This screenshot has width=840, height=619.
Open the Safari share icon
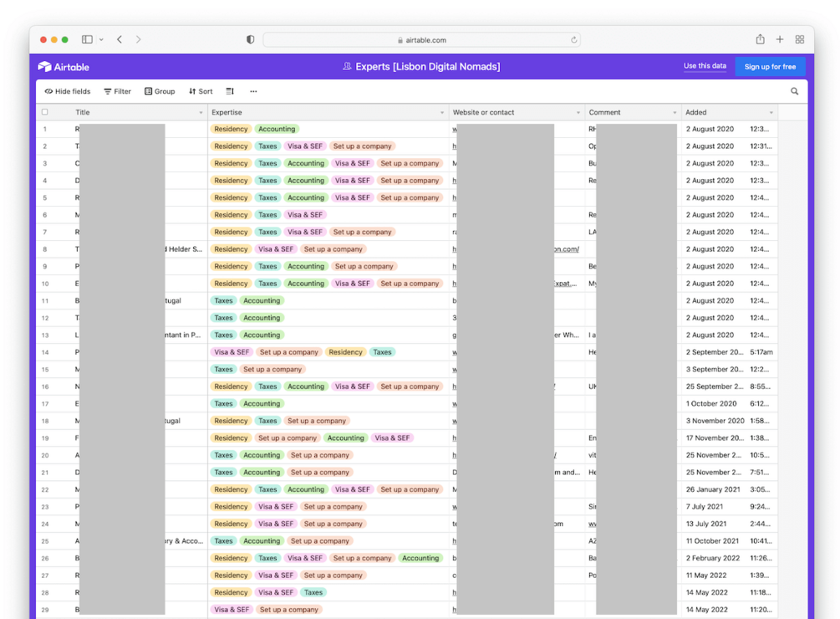click(760, 39)
